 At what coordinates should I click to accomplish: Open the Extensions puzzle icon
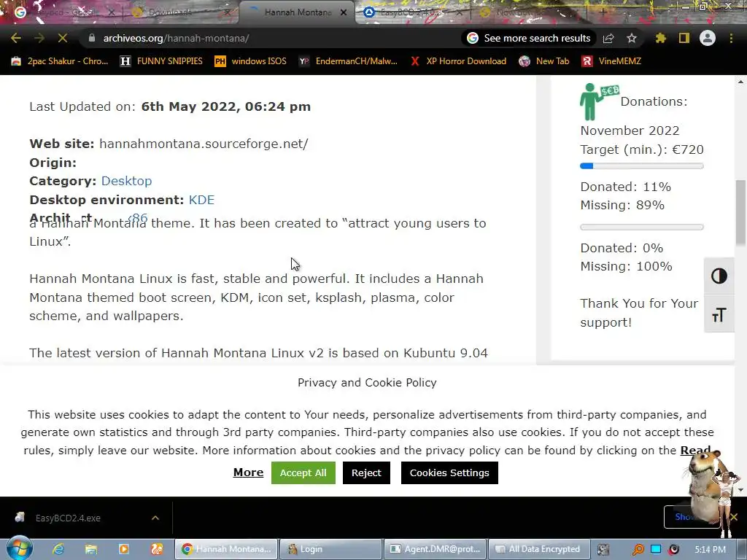[x=660, y=38]
